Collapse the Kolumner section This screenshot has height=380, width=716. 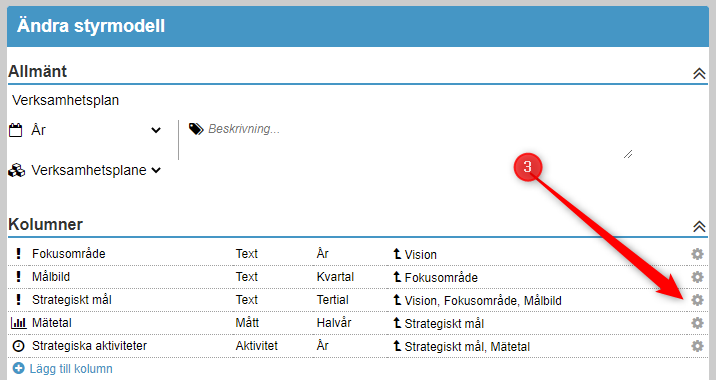pyautogui.click(x=699, y=226)
